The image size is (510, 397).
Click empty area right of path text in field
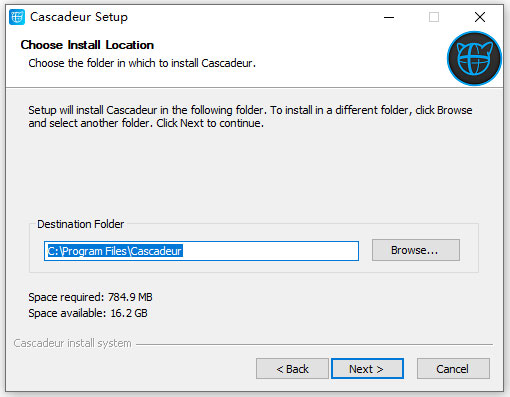pyautogui.click(x=270, y=251)
